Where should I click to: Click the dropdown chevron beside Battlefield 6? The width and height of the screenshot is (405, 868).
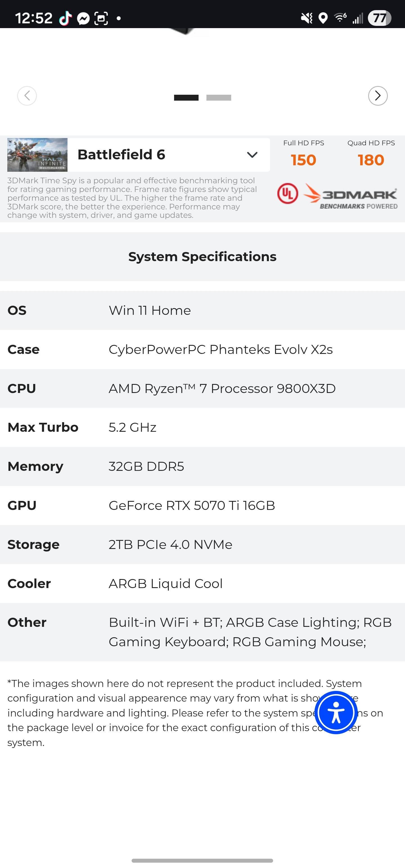click(x=252, y=155)
